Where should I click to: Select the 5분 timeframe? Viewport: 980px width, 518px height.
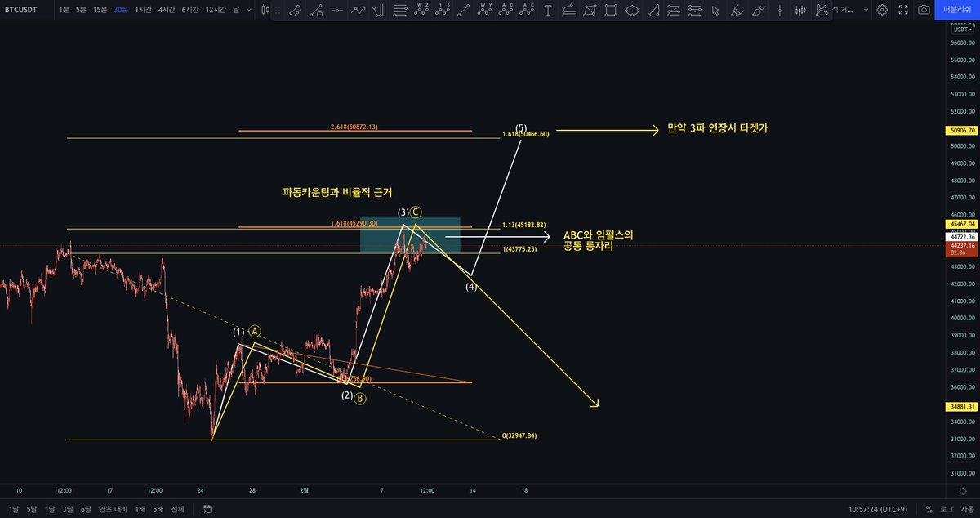[81, 10]
